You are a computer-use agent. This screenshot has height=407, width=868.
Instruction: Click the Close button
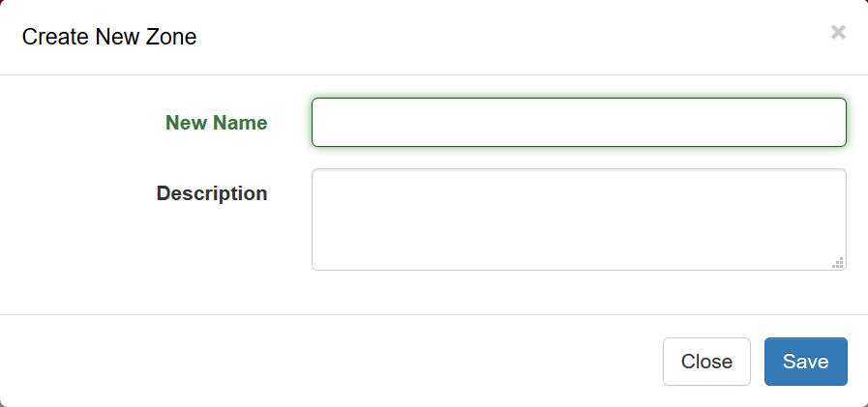pos(706,362)
